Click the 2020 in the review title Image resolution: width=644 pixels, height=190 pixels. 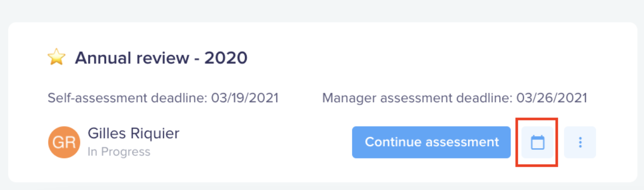226,58
